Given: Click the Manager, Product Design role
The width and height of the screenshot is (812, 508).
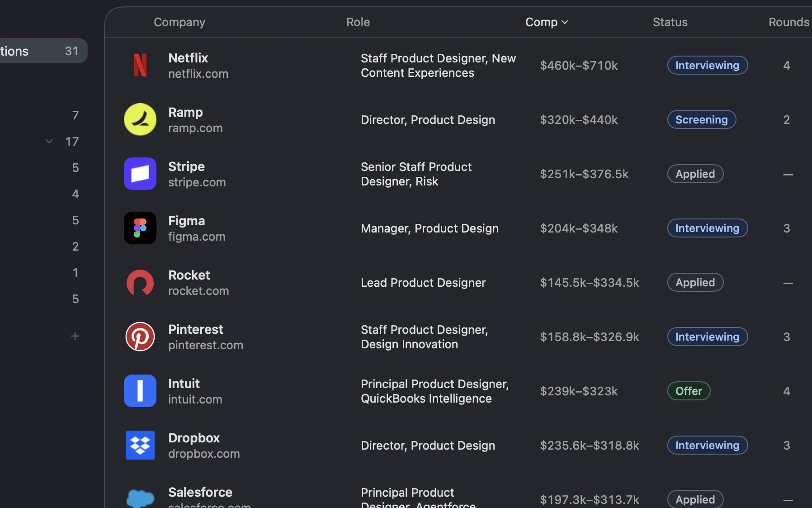Looking at the screenshot, I should [x=430, y=228].
